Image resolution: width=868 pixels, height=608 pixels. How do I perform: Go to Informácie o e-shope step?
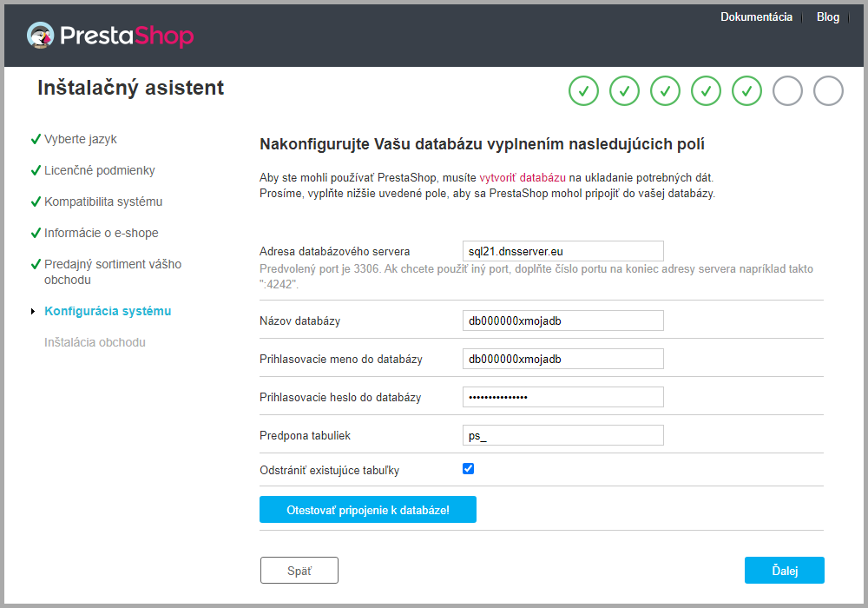coord(102,233)
